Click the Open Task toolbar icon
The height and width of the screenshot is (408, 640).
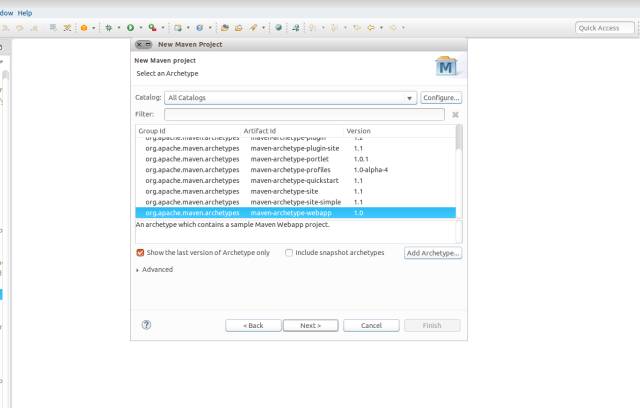pos(238,28)
